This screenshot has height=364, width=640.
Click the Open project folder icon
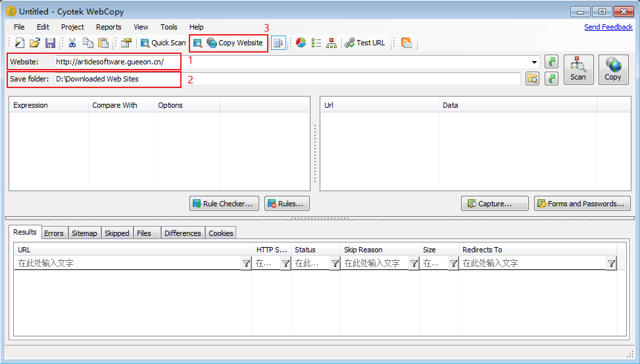(x=35, y=43)
